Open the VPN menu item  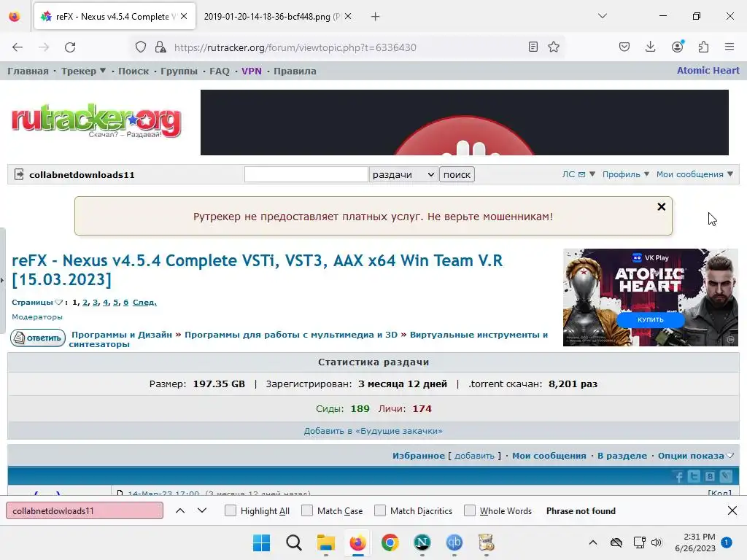click(252, 71)
